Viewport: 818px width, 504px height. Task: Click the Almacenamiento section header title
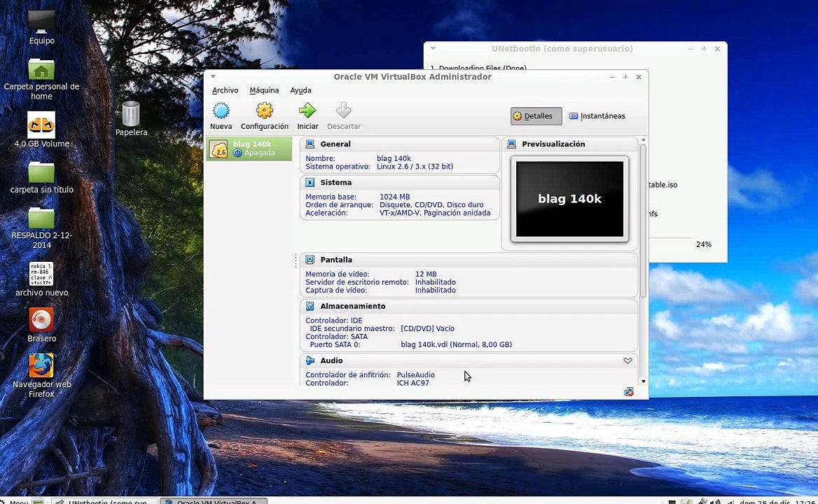coord(353,306)
